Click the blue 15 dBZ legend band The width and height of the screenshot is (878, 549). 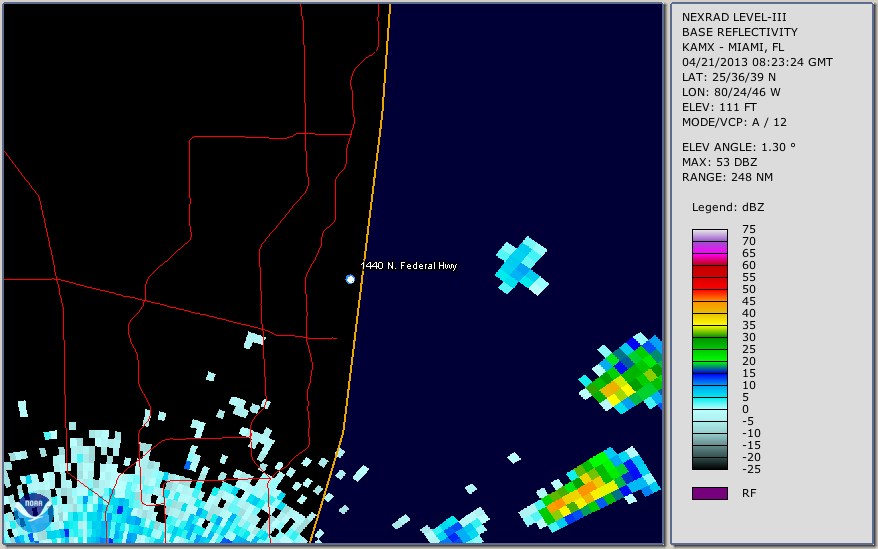click(x=709, y=374)
